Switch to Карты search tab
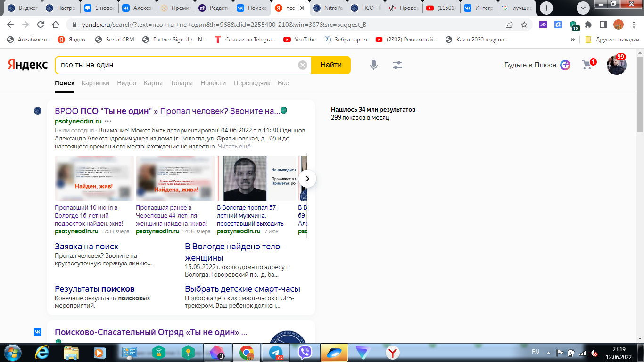644x362 pixels. (153, 83)
